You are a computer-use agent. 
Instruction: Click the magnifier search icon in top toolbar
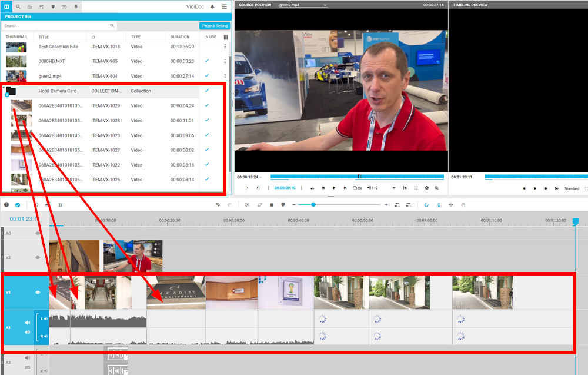[18, 6]
